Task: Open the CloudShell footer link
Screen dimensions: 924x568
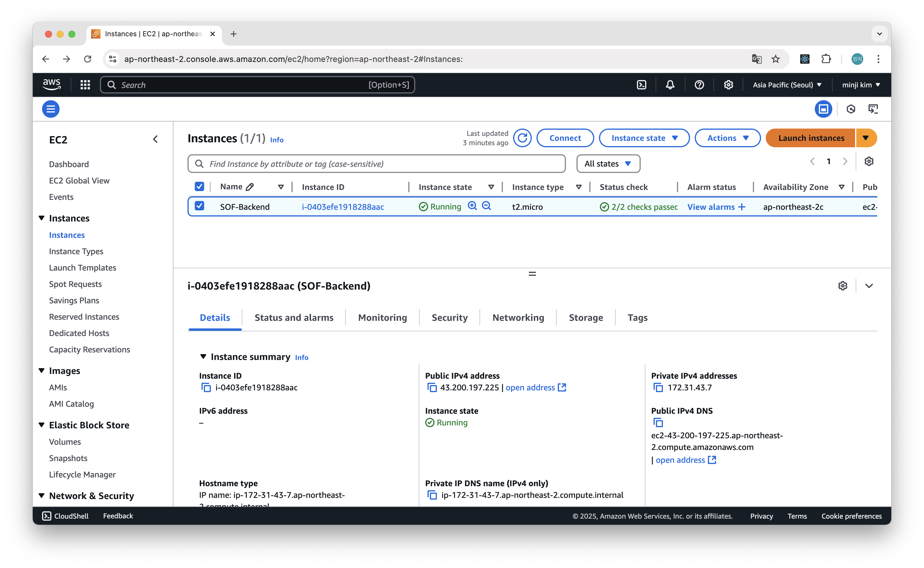Action: [65, 516]
